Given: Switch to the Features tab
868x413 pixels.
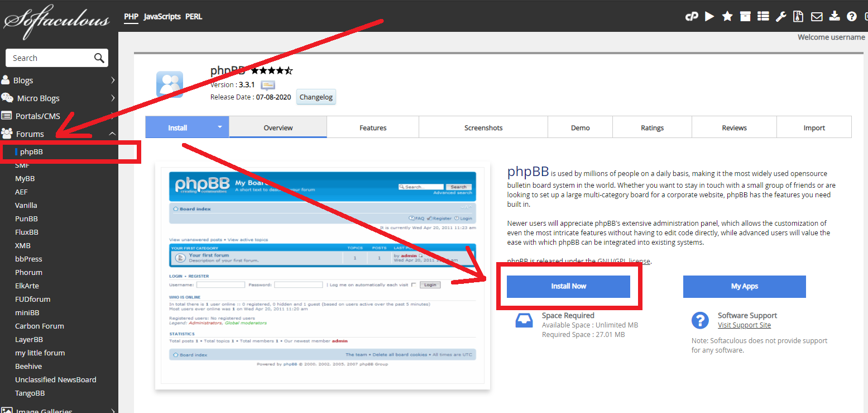Looking at the screenshot, I should [x=373, y=128].
